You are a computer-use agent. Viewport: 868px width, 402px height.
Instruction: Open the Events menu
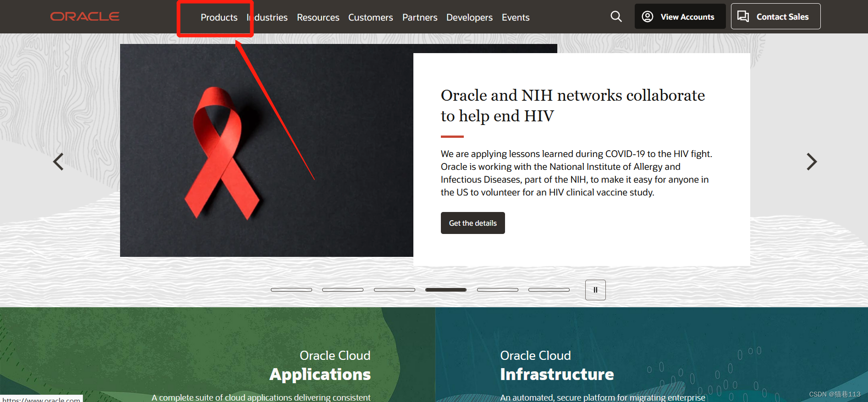tap(516, 17)
